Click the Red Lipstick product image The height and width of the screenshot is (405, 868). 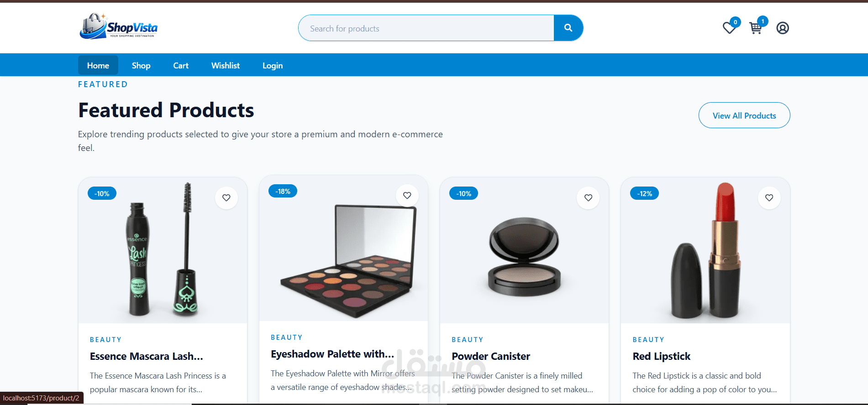pos(705,250)
